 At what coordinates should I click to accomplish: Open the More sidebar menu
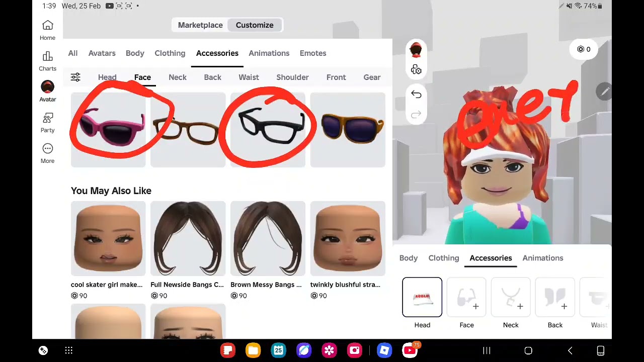[48, 153]
